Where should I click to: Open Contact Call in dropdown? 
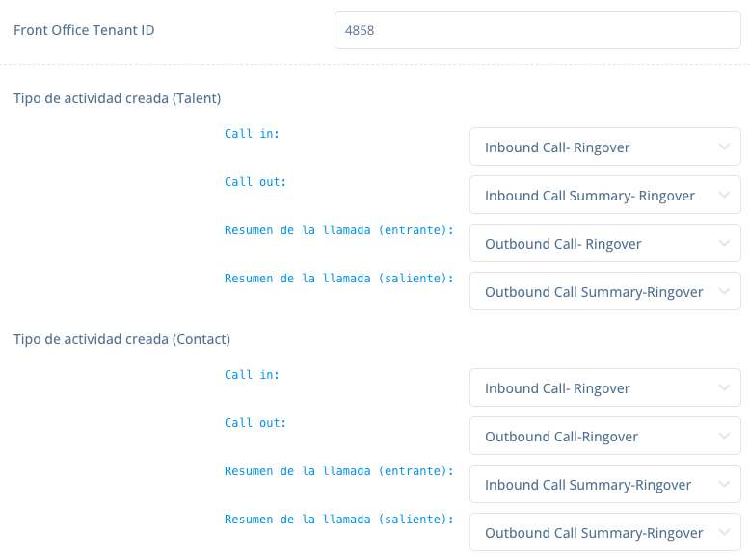[605, 387]
